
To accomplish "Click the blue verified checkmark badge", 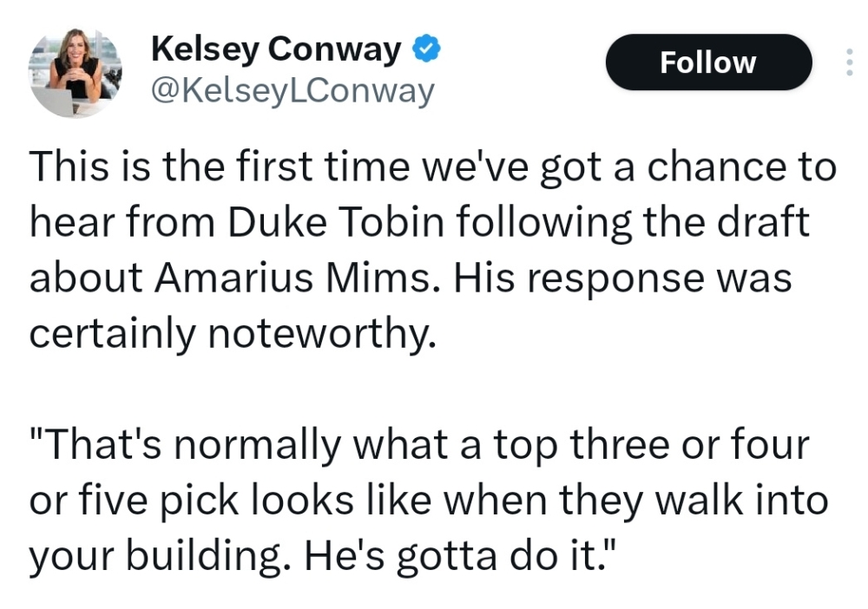I will (424, 49).
